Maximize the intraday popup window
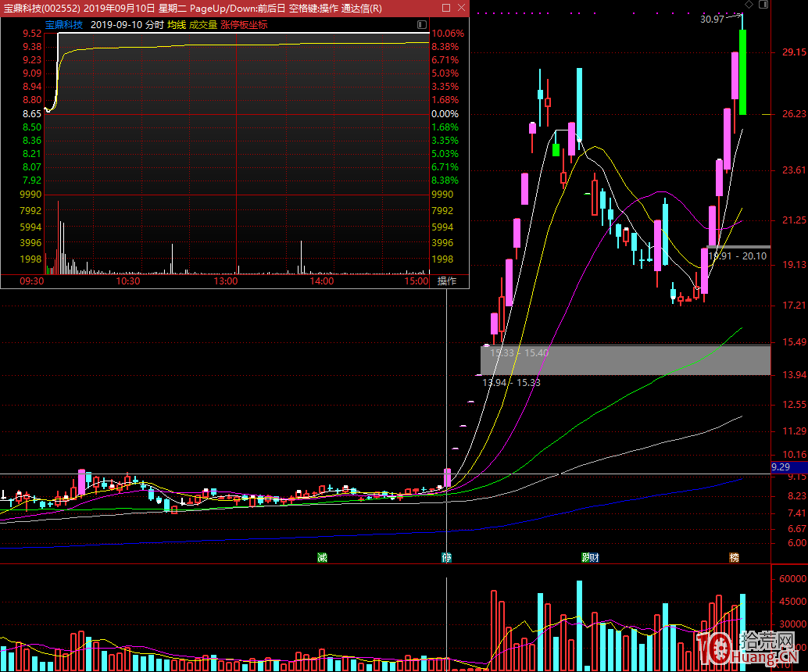Screen dimensions: 808x672 [446, 8]
